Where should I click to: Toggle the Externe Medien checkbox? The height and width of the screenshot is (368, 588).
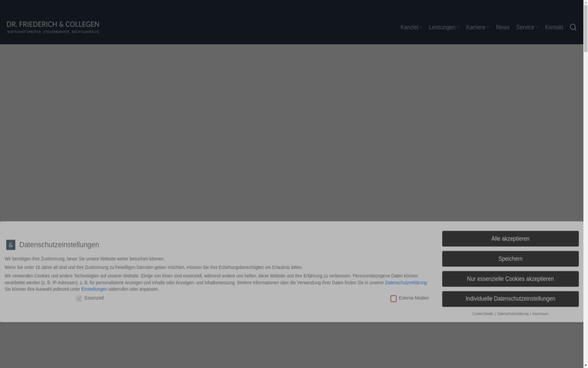[393, 298]
